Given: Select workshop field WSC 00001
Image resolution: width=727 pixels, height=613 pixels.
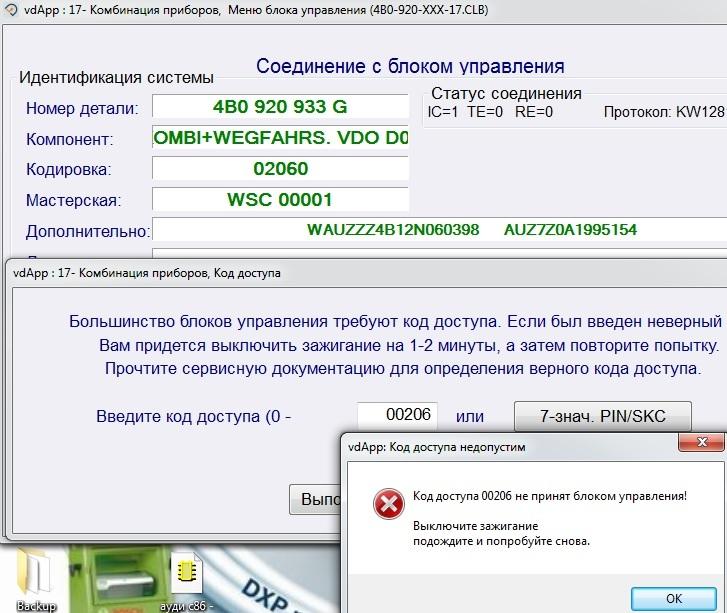Looking at the screenshot, I should (x=281, y=199).
